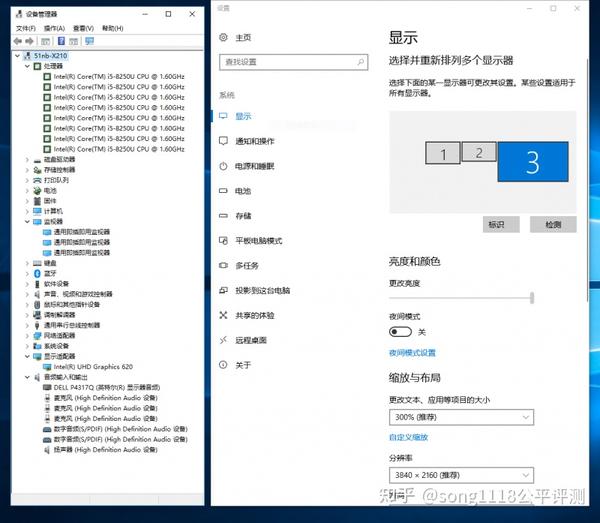The image size is (600, 523).
Task: Click the speech-bubble icon beside 通知和操作
Action: pos(223,140)
